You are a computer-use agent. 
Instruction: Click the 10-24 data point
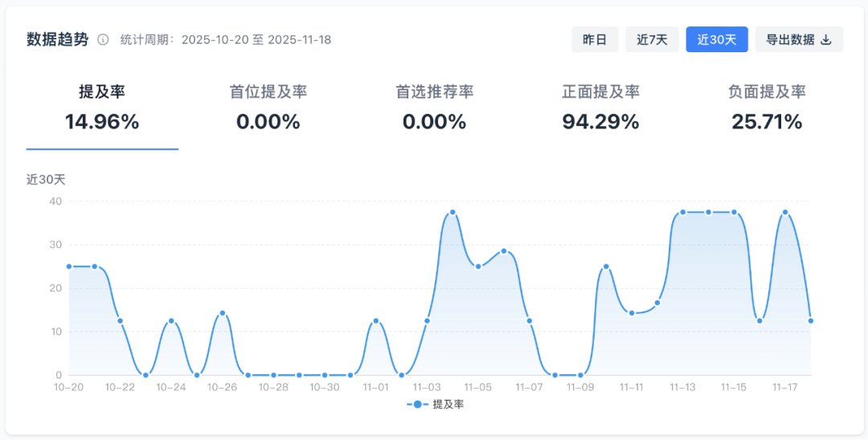pos(171,320)
